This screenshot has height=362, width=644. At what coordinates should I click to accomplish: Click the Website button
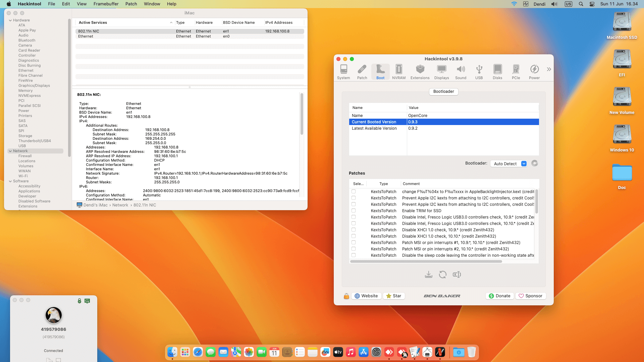[366, 296]
